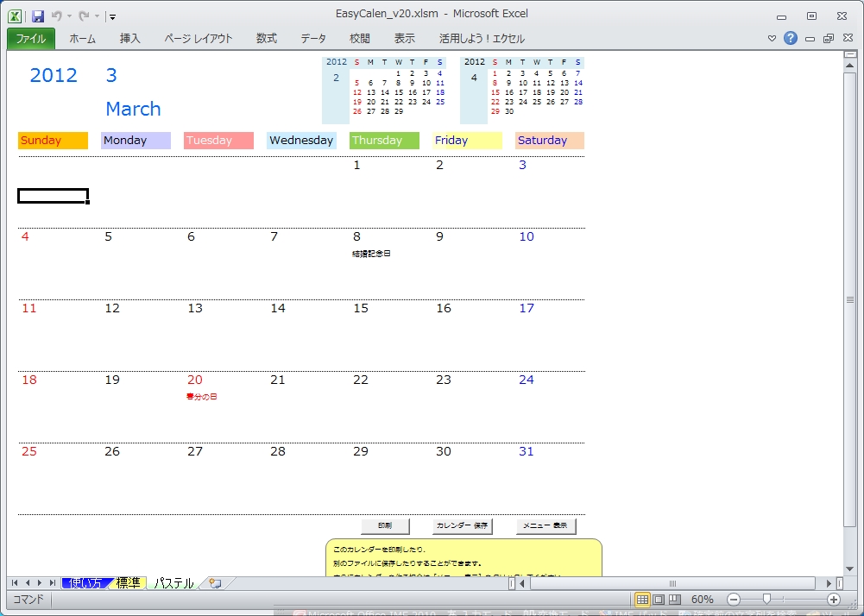Click vertical scrollbar down arrow
The width and height of the screenshot is (864, 616).
coord(849,569)
